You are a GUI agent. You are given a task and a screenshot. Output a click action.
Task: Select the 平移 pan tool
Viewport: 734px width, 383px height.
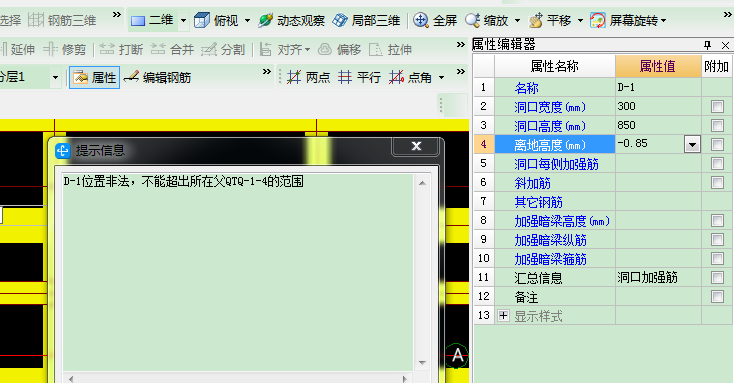coord(550,21)
